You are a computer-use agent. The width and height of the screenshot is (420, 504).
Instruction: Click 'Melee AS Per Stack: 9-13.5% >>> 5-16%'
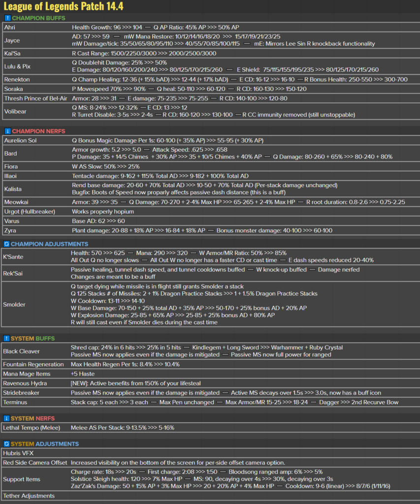[x=123, y=428]
